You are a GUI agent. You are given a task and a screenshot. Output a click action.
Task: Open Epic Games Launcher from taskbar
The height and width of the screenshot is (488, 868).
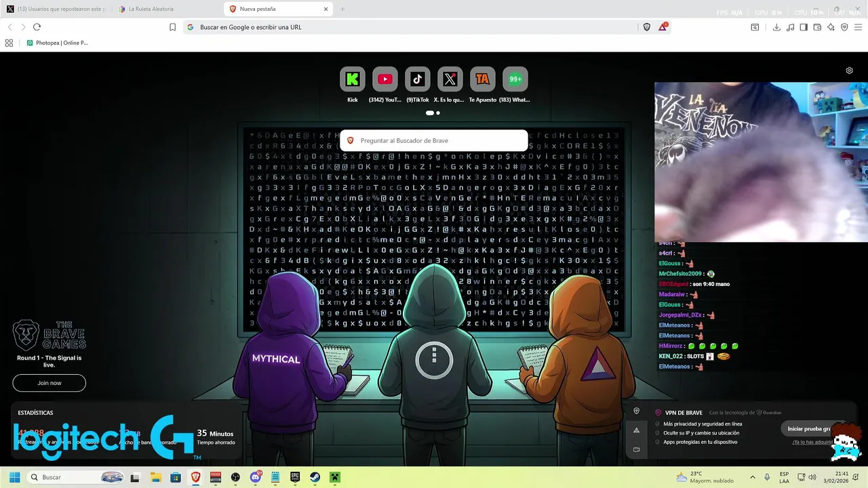click(295, 477)
